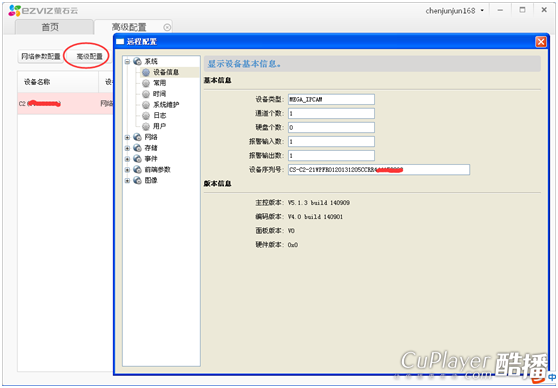Select the 时间 tree item
The width and height of the screenshot is (558, 388).
tap(159, 94)
